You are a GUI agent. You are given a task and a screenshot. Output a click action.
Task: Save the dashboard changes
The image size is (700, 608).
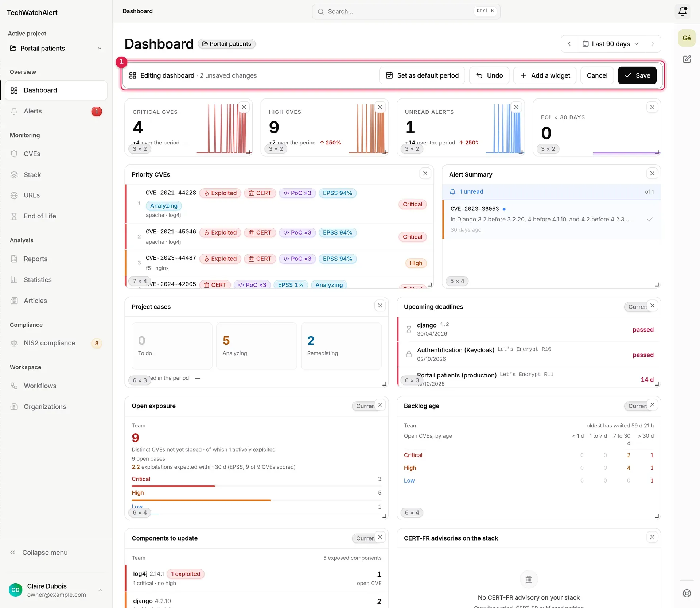point(637,75)
